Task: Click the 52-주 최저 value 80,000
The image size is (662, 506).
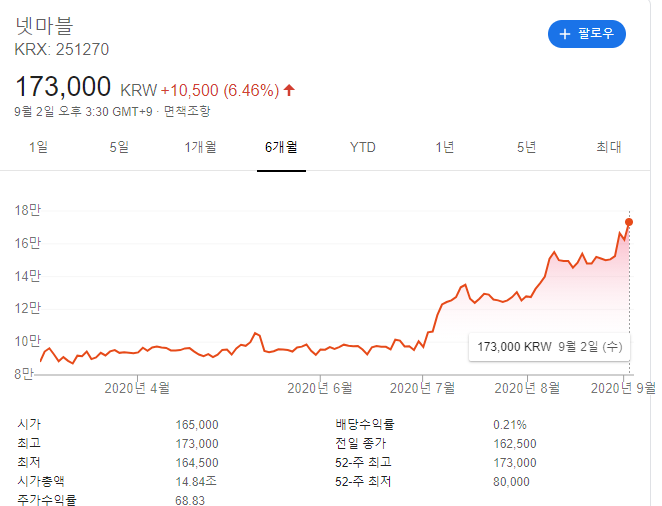Action: 511,482
